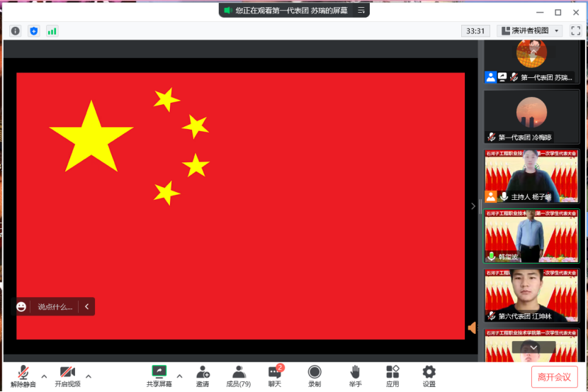The width and height of the screenshot is (588, 392).
Task: Open Speaker View (演讲者视图) dropdown
Action: point(530,30)
